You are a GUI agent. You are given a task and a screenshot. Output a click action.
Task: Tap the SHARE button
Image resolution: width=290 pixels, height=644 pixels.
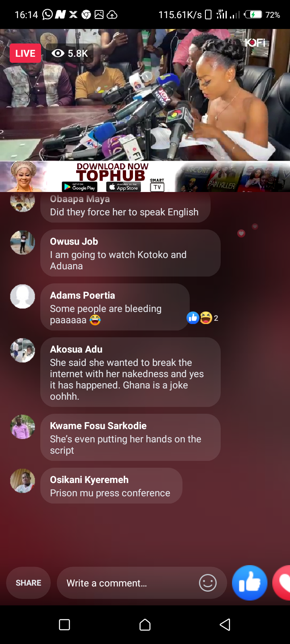pos(28,583)
